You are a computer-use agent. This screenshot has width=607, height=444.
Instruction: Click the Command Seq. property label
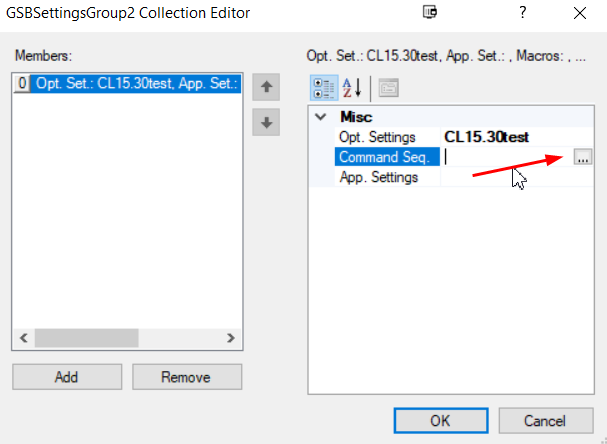[x=384, y=157]
